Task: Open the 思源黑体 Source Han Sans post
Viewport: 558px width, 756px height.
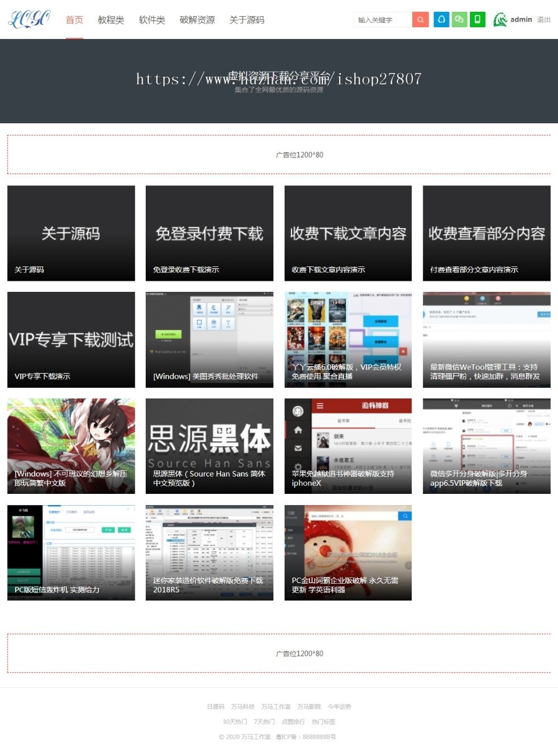Action: point(210,446)
